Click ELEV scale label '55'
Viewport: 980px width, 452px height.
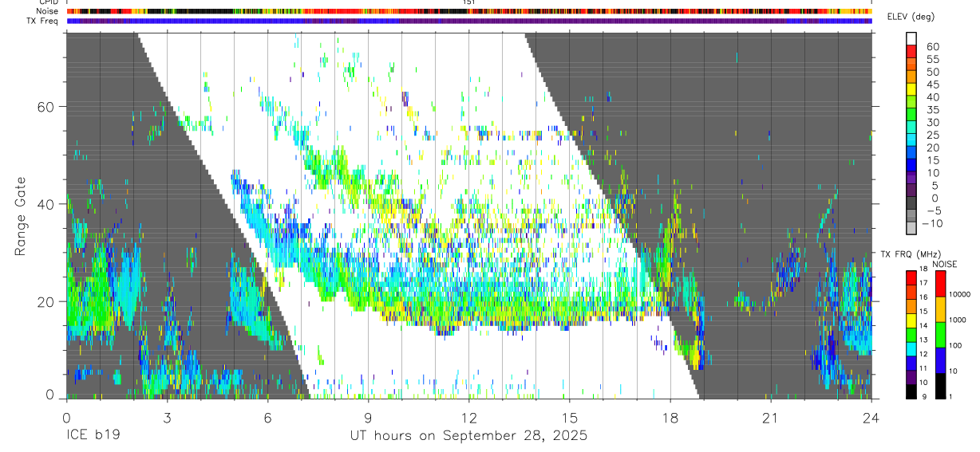pyautogui.click(x=933, y=60)
